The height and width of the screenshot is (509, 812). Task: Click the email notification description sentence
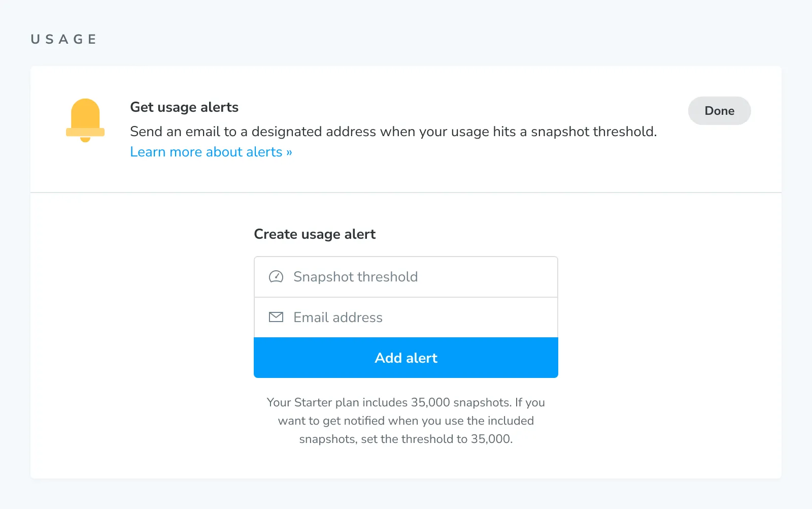coord(393,132)
